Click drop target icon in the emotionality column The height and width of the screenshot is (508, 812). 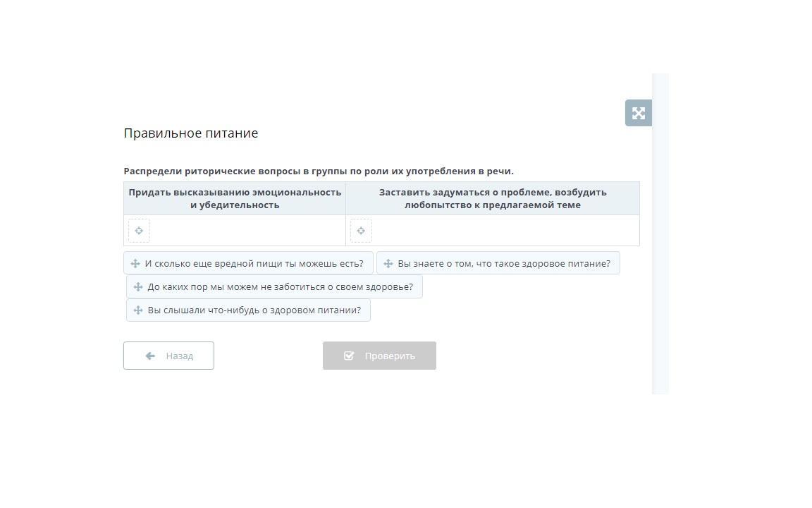coord(139,231)
